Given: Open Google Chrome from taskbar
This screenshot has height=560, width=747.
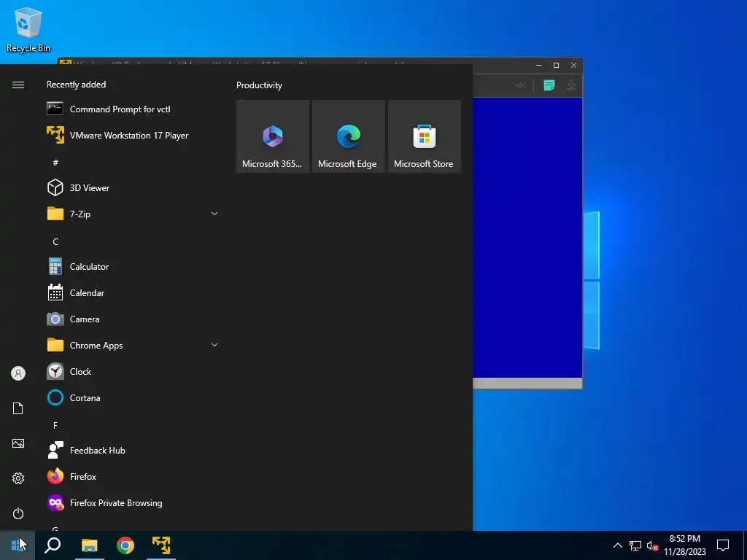Looking at the screenshot, I should (x=125, y=545).
